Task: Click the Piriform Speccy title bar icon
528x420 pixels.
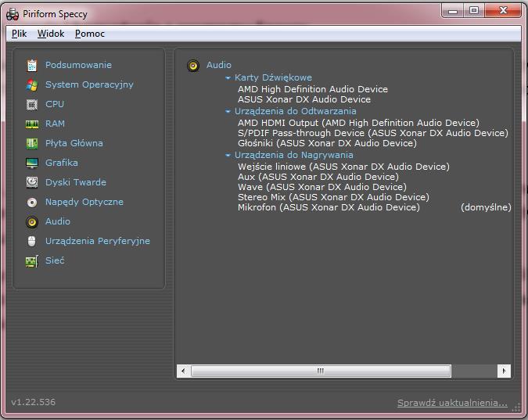Action: [x=13, y=15]
